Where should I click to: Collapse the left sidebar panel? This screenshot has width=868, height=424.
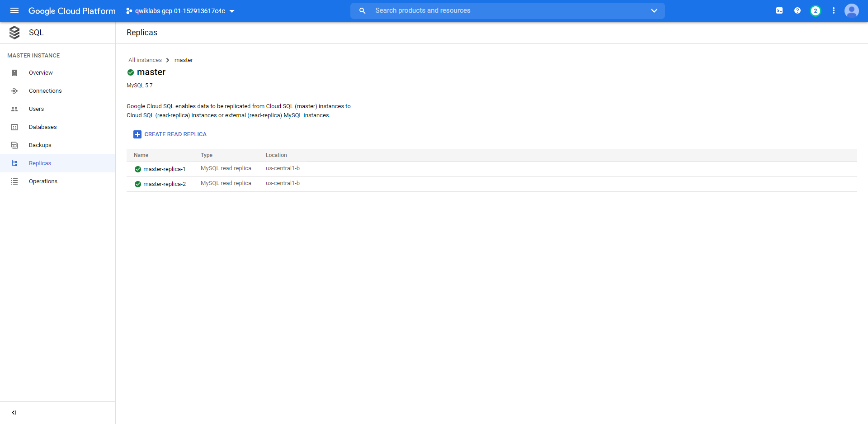click(14, 413)
